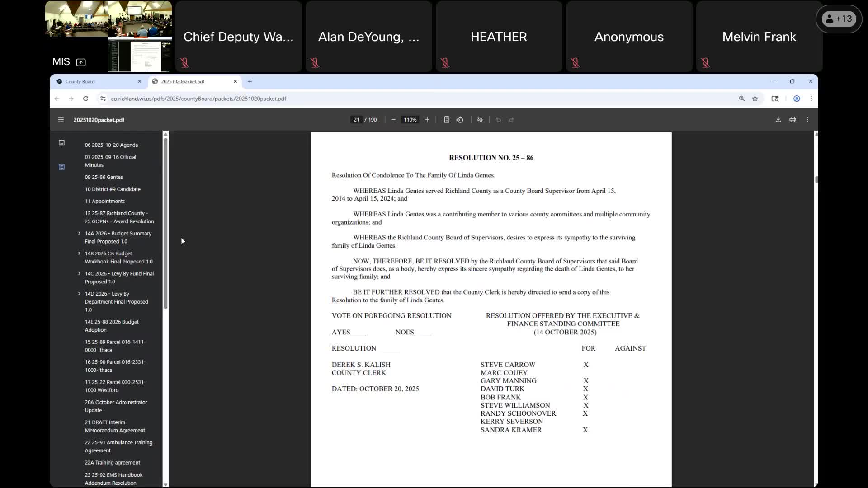Switch sidebar to thumbnails view
Screen dimensions: 868x488
pos(61,143)
